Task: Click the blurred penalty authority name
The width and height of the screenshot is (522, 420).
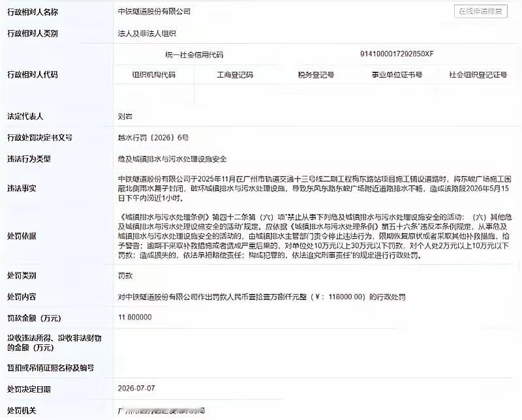Action: tap(161, 411)
